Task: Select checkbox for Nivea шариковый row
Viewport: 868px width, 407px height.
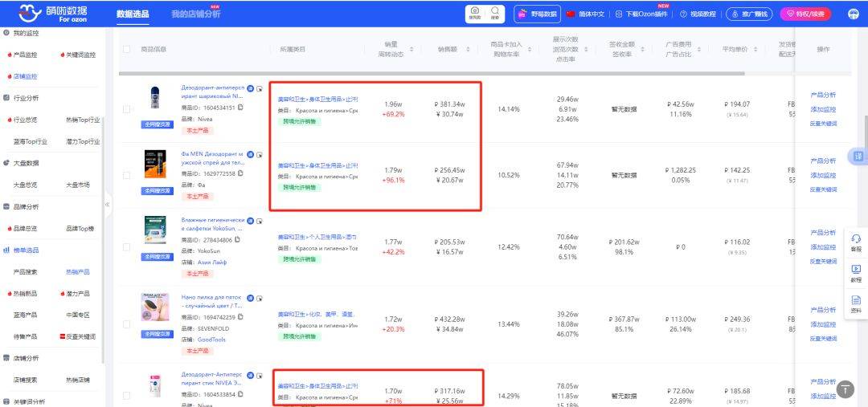Action: (x=127, y=109)
